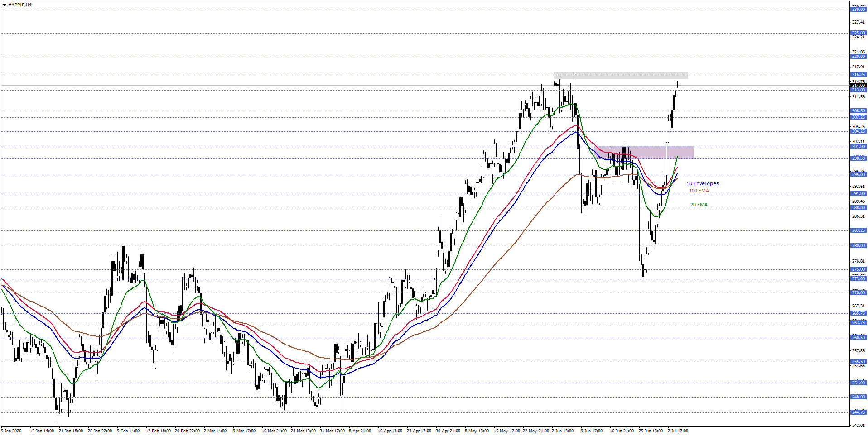
Task: Click the 263.75 price level tag
Action: (858, 322)
